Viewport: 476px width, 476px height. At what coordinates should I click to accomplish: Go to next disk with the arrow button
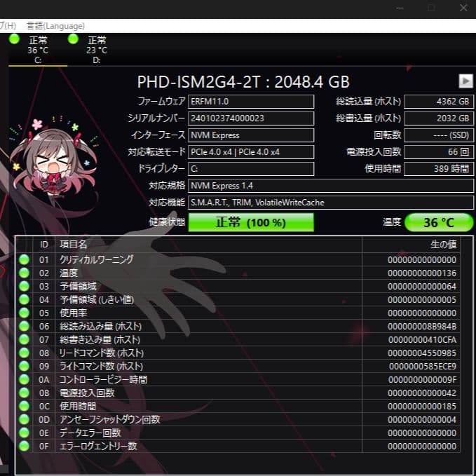[465, 81]
